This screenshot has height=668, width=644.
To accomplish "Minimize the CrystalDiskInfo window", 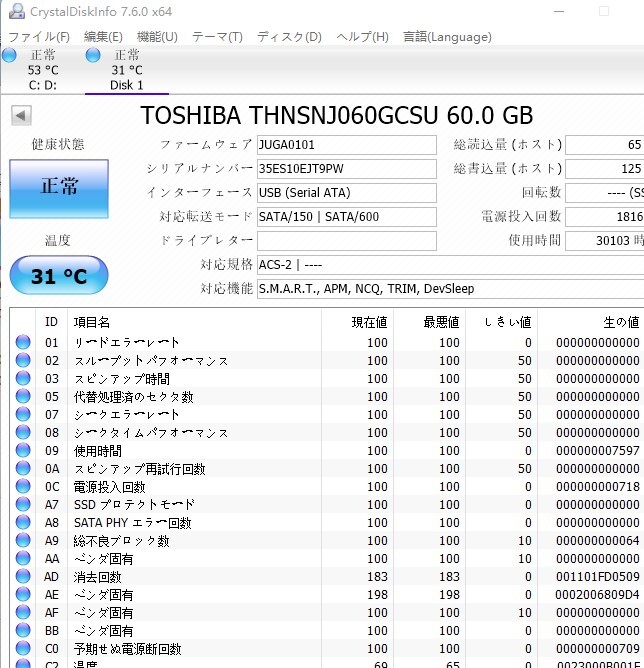I will 559,12.
